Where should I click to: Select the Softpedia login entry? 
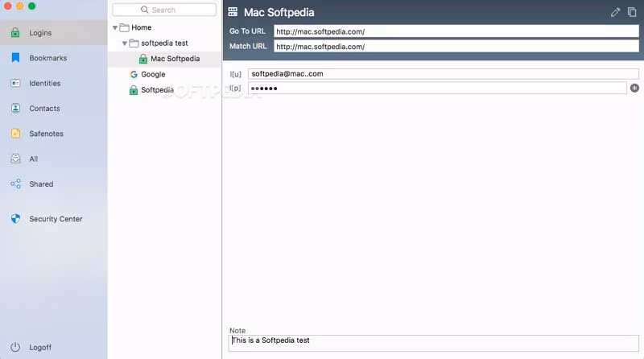[x=164, y=90]
